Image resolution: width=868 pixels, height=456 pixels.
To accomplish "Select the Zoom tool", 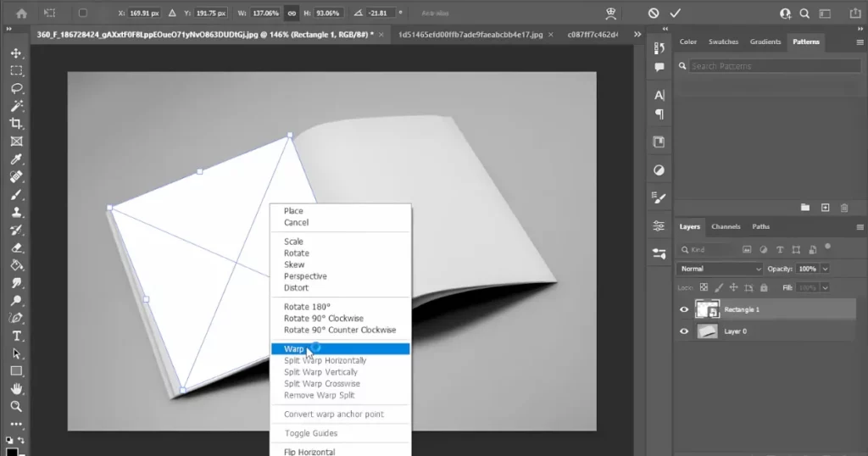I will [x=17, y=406].
